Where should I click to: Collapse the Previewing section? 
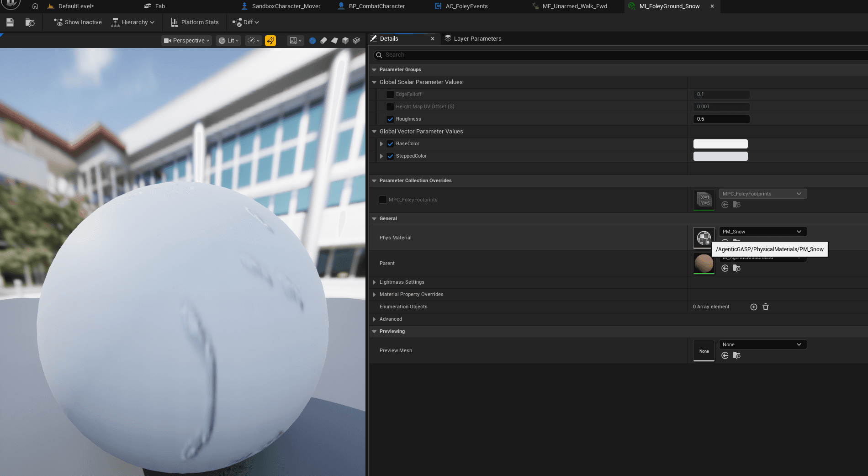(x=374, y=332)
